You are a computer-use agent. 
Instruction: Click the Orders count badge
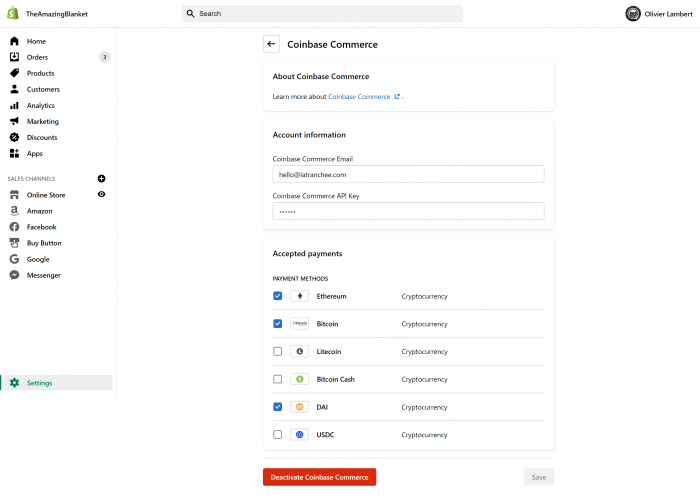tap(104, 57)
